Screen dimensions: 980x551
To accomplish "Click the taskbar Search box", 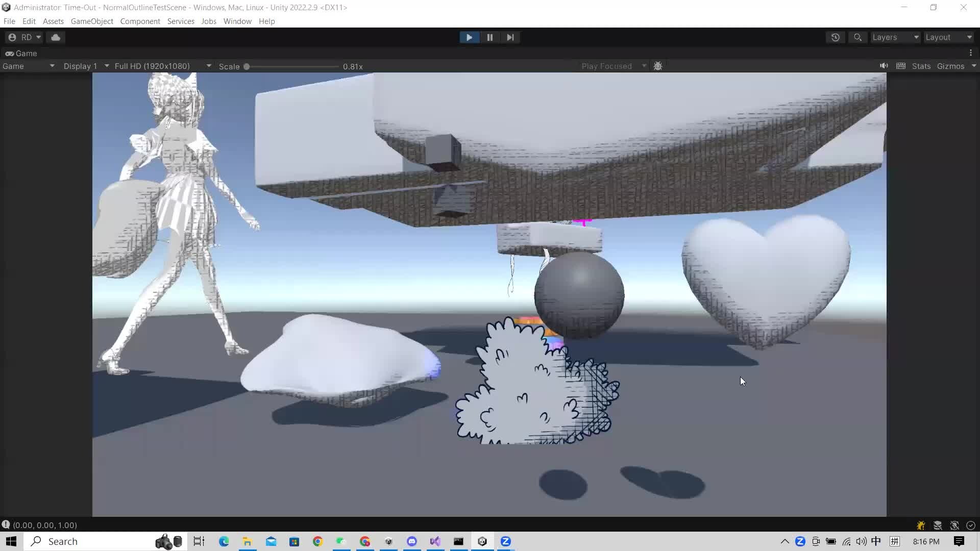I will [x=77, y=541].
